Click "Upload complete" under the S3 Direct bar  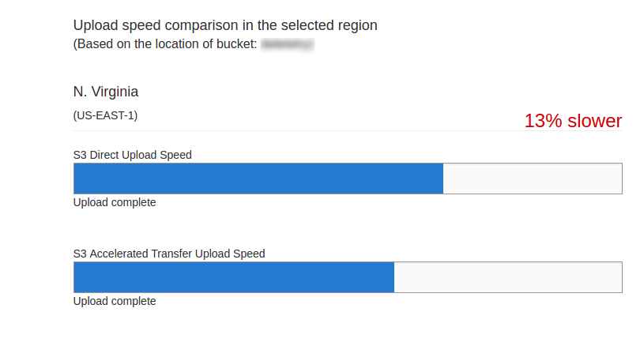click(x=115, y=202)
